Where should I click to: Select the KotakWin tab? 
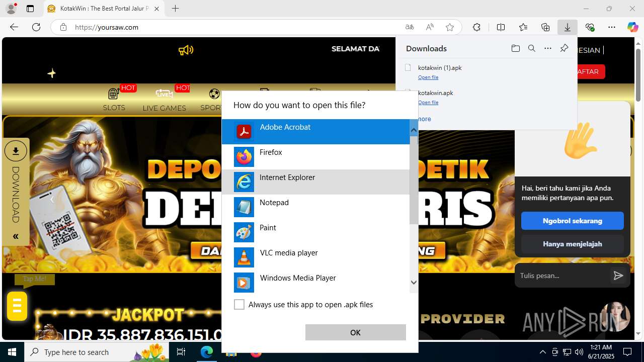(x=104, y=9)
